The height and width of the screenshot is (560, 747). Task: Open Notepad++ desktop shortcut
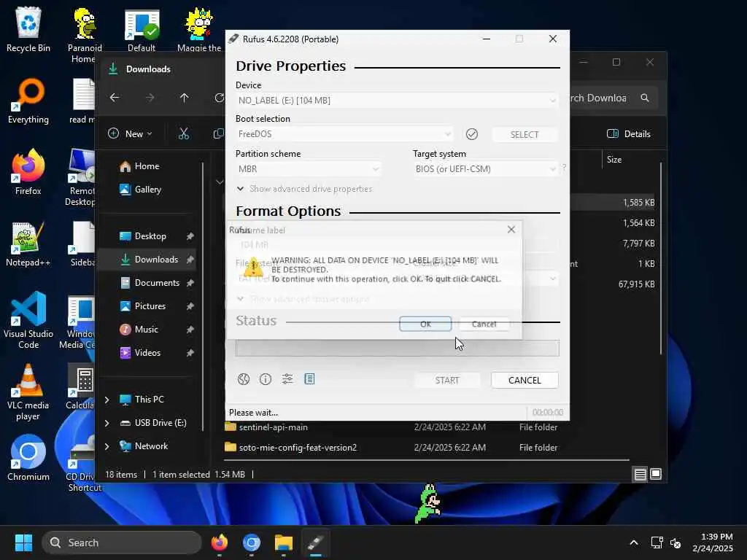click(x=28, y=244)
